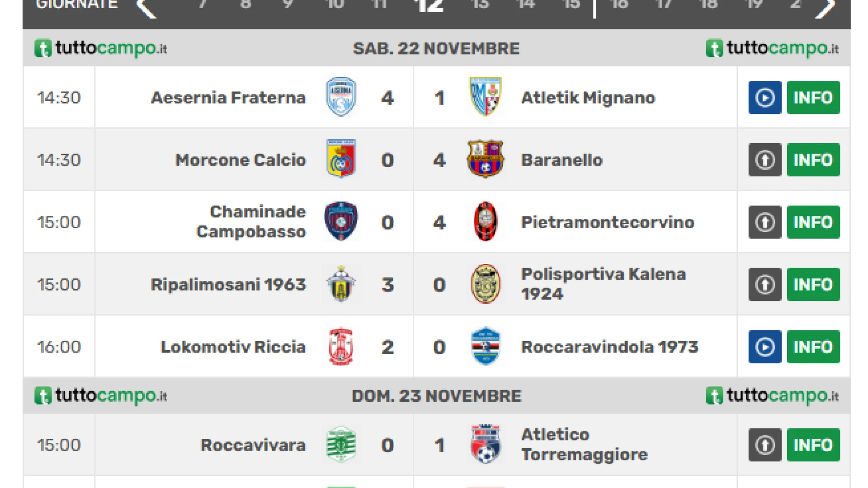Open INFO for Ripalimosani vs Polisportiva Kalena
This screenshot has height=488, width=868.
point(813,285)
